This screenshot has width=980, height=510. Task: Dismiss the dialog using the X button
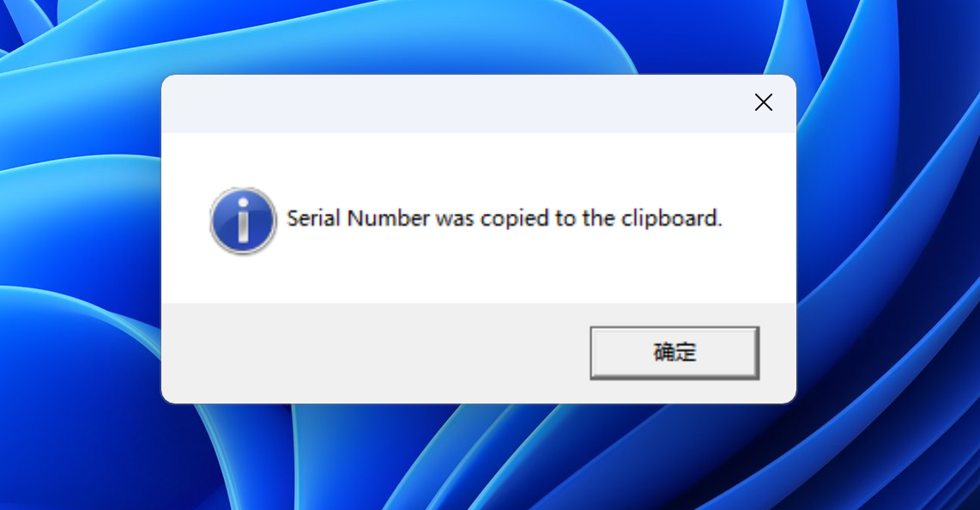763,102
